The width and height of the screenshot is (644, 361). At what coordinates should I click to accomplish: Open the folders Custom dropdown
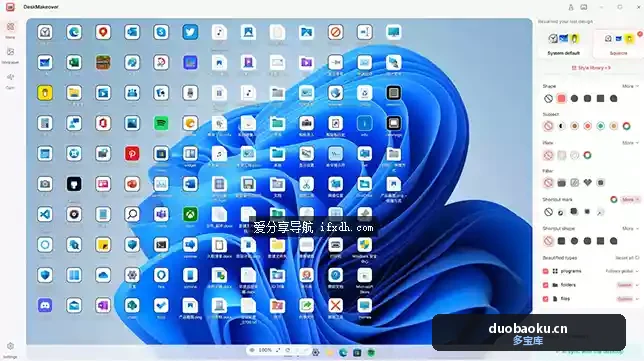(628, 285)
